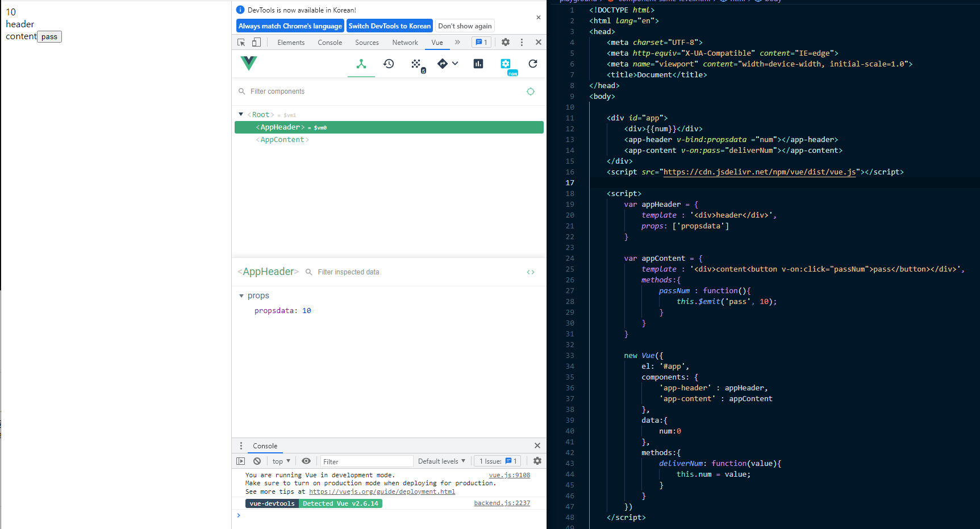Dismiss the DevTools language notification

tap(539, 18)
